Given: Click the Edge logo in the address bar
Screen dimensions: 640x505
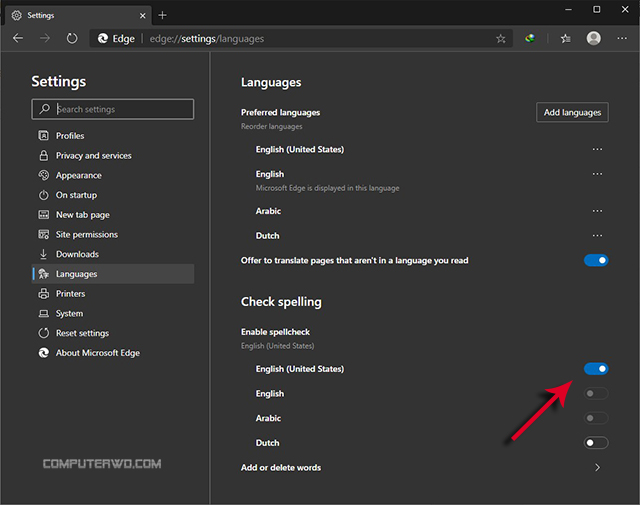Looking at the screenshot, I should (x=103, y=38).
